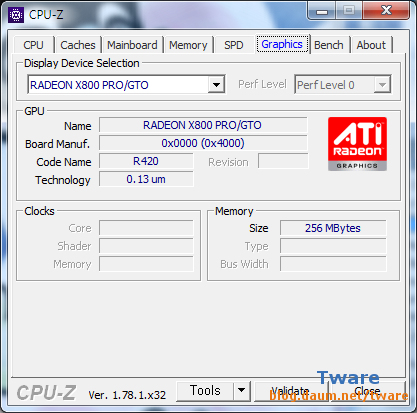Select the Memory tab
The height and width of the screenshot is (413, 417).
point(188,45)
